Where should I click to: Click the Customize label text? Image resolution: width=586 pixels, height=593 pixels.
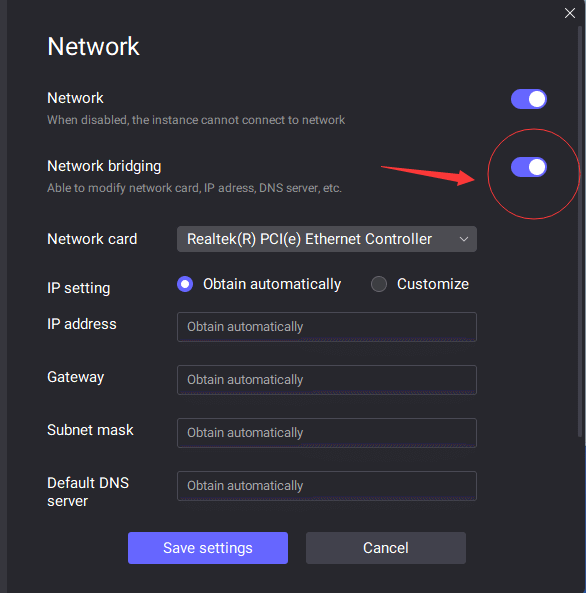pos(433,284)
